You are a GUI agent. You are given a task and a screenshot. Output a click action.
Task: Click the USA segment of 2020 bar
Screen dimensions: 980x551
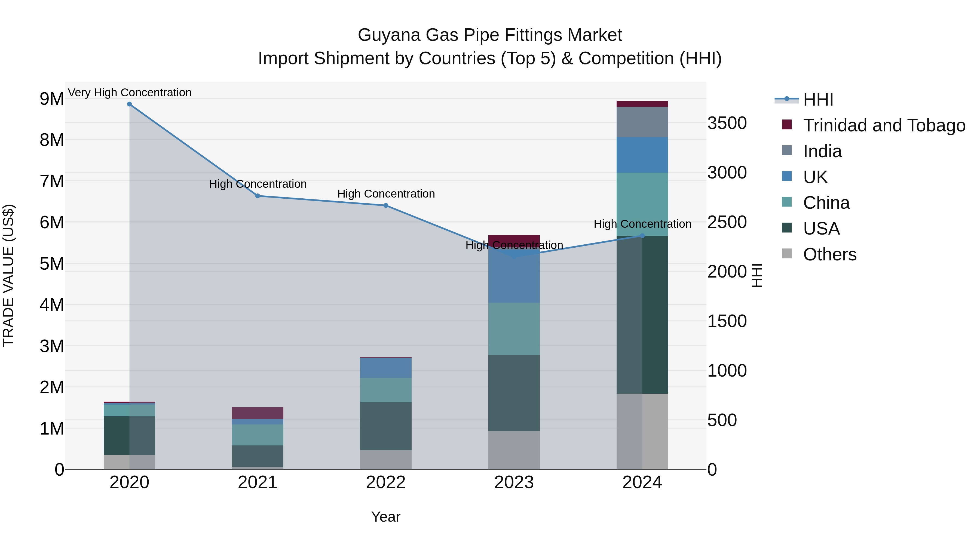coord(129,436)
